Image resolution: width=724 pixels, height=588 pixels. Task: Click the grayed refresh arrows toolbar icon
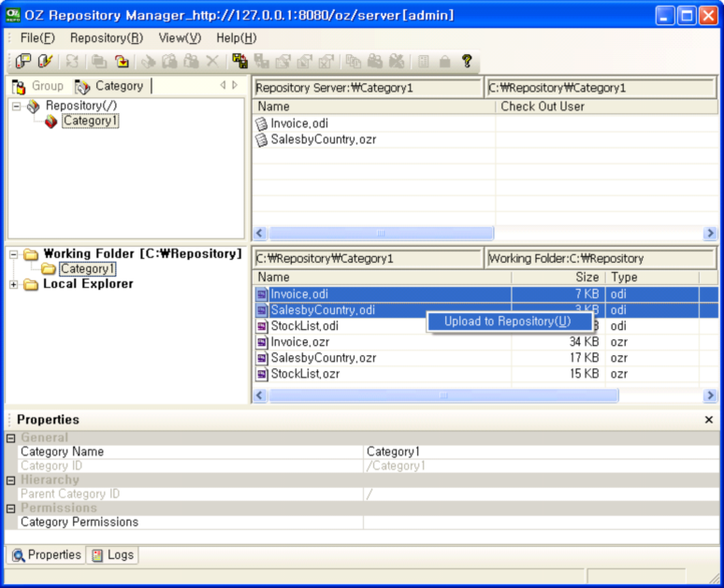[72, 61]
